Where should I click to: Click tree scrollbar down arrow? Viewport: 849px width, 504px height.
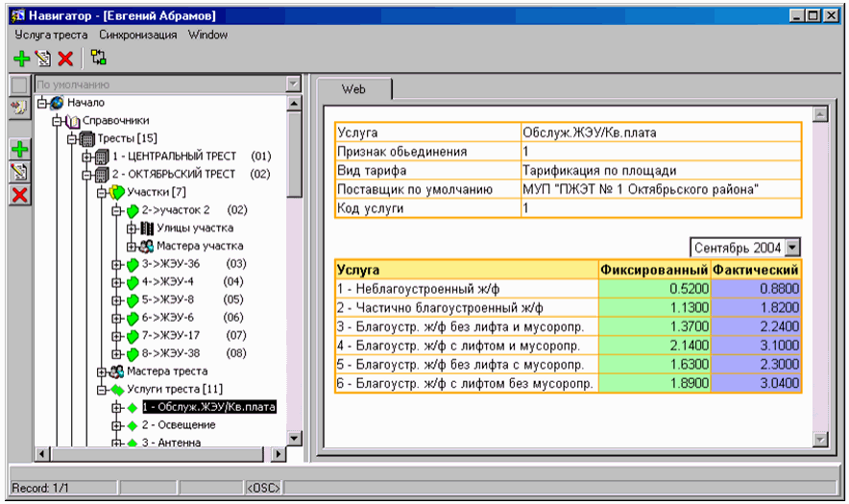point(294,439)
